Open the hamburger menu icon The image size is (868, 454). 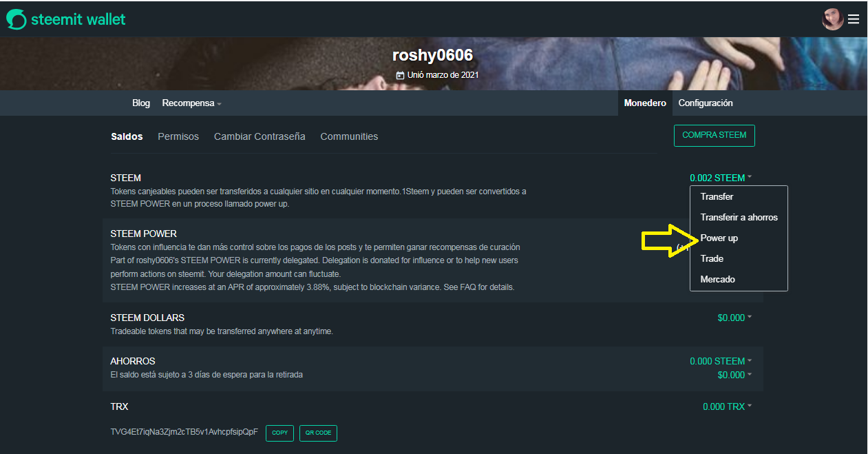pyautogui.click(x=854, y=19)
